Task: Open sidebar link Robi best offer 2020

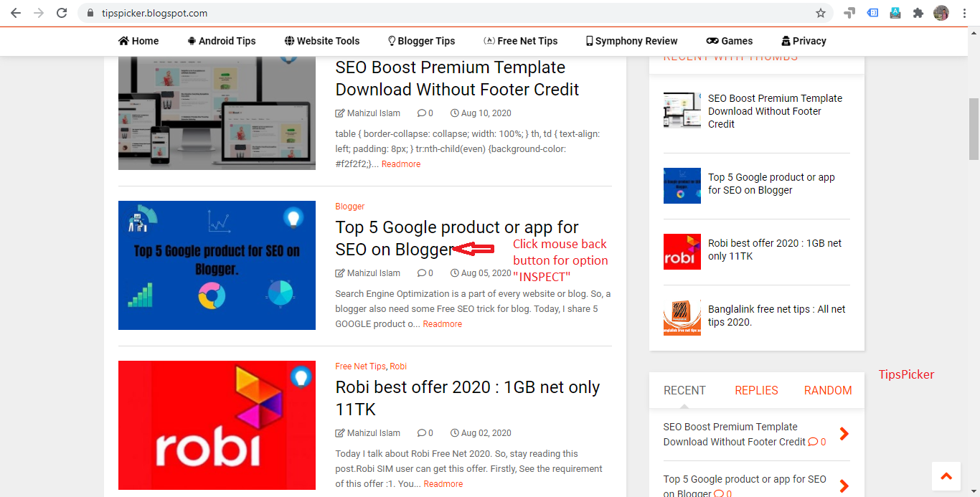Action: coord(775,250)
